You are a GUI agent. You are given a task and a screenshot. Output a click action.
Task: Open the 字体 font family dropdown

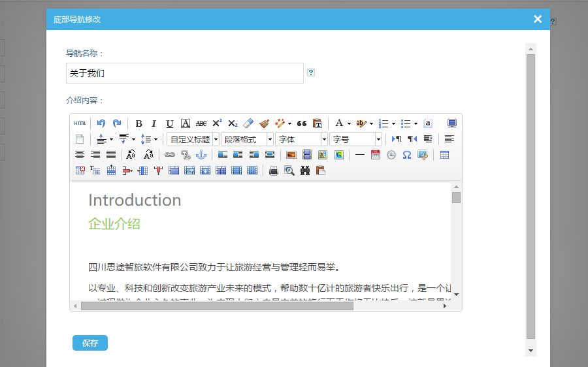point(323,139)
